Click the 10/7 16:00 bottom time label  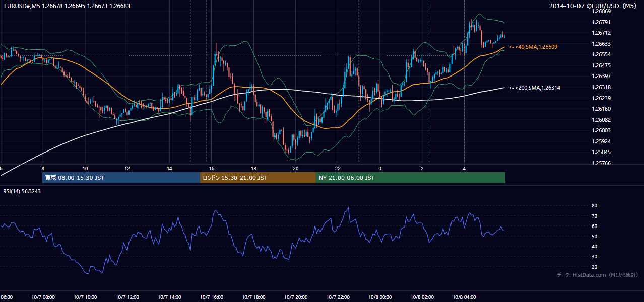(x=212, y=297)
